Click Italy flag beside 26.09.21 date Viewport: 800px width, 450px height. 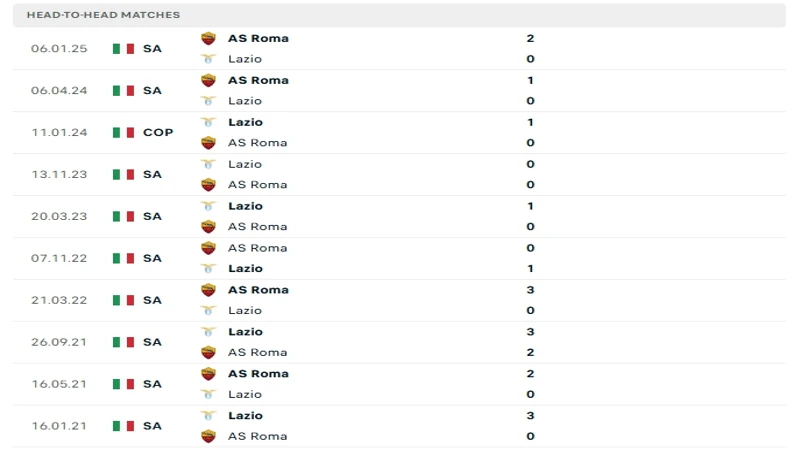point(123,342)
